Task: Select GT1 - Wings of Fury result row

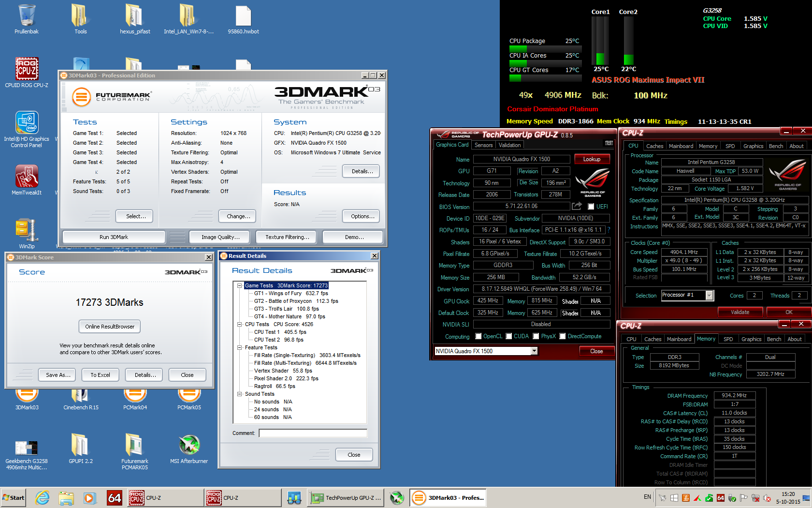Action: [x=291, y=293]
